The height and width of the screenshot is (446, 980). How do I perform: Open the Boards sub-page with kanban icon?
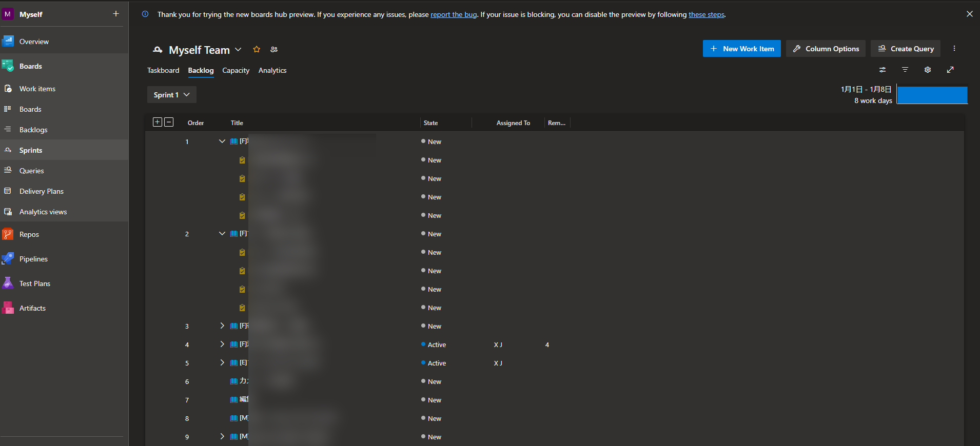point(64,109)
